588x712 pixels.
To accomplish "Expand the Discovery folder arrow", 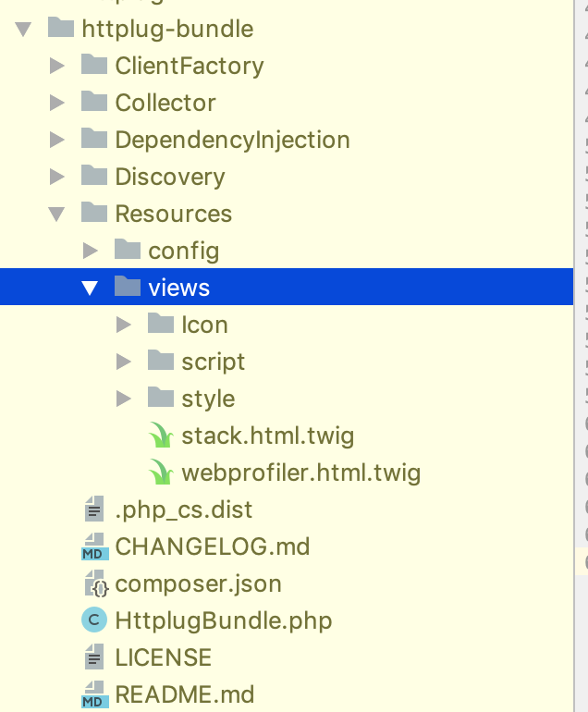I will click(x=57, y=177).
